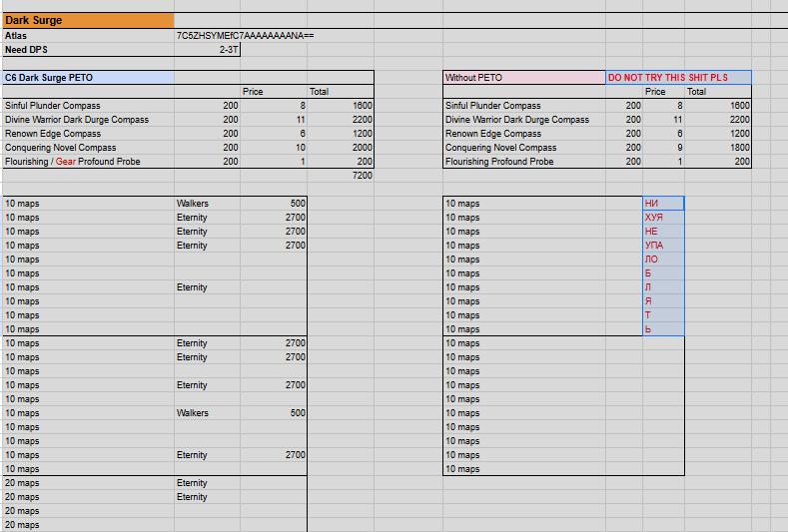
Task: Select Divine Warrior Dark Durge Compass total 2200 left
Action: click(x=341, y=120)
